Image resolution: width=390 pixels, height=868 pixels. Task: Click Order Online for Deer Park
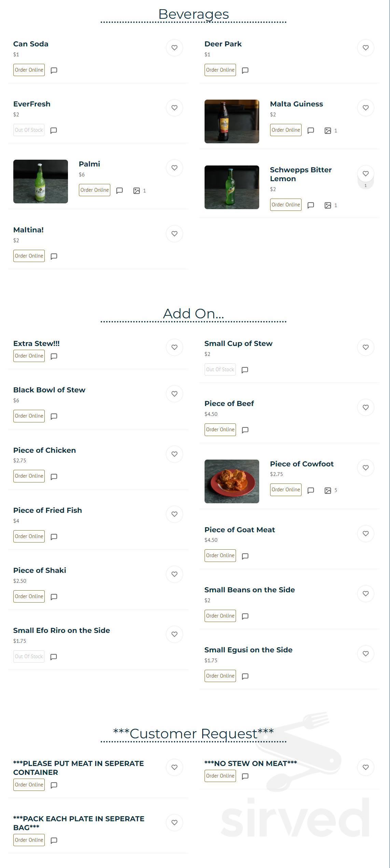click(220, 70)
